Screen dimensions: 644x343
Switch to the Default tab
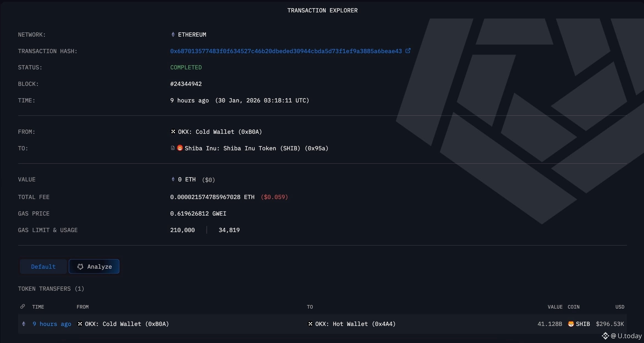[43, 266]
